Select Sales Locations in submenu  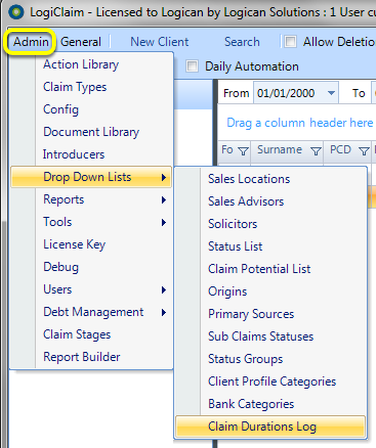[x=270, y=179]
